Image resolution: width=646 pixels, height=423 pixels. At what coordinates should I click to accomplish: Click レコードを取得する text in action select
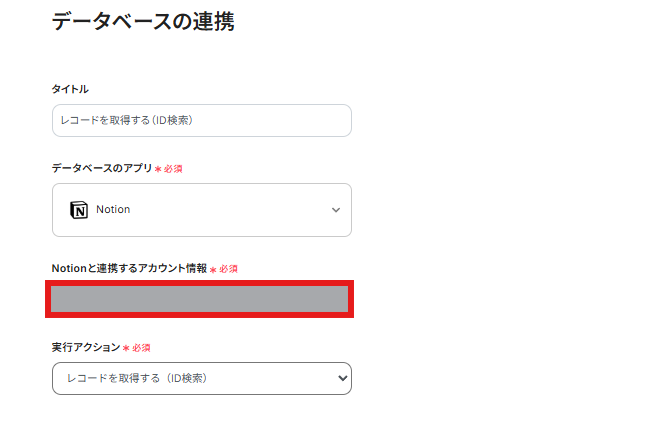138,378
